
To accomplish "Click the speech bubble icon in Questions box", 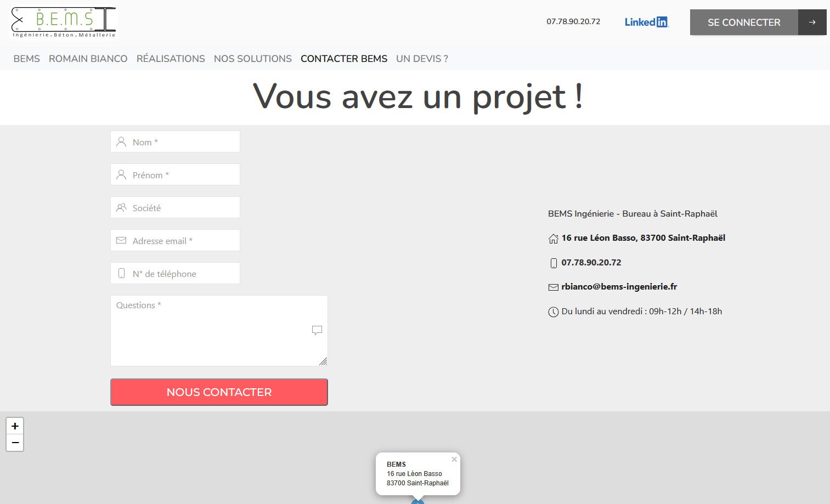I will click(317, 330).
